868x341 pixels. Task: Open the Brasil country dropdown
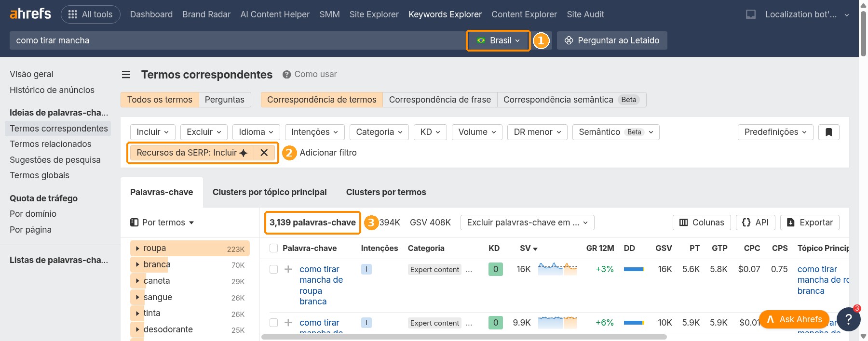pos(498,40)
